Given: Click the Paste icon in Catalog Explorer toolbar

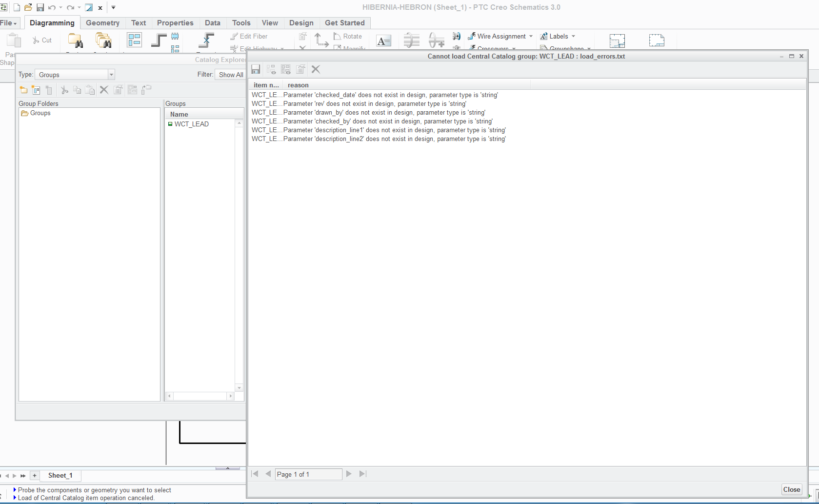Looking at the screenshot, I should (x=90, y=90).
